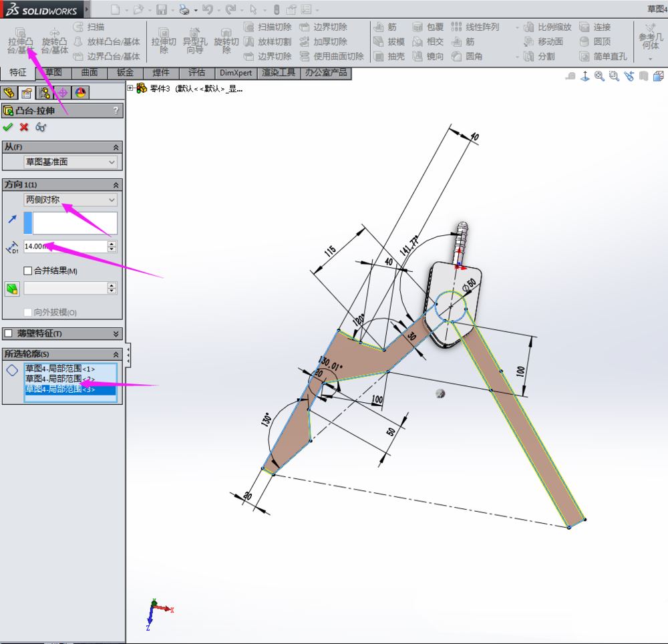This screenshot has height=644, width=668.
Task: Click the green checkmark to confirm extrude
Action: click(x=8, y=127)
